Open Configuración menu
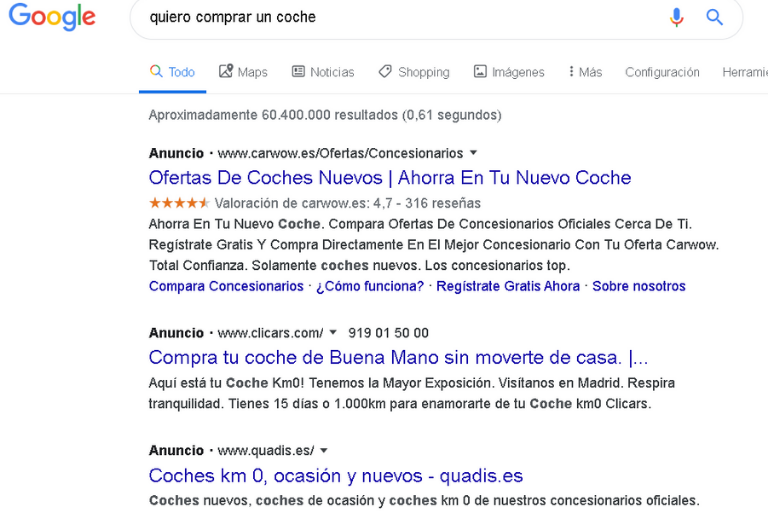Image resolution: width=768 pixels, height=520 pixels. (x=662, y=72)
